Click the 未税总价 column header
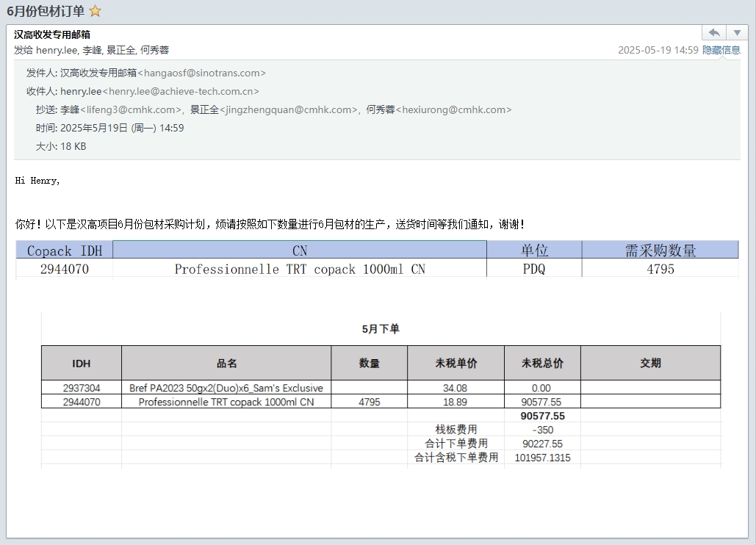Viewport: 756px width, 545px height. [x=542, y=364]
